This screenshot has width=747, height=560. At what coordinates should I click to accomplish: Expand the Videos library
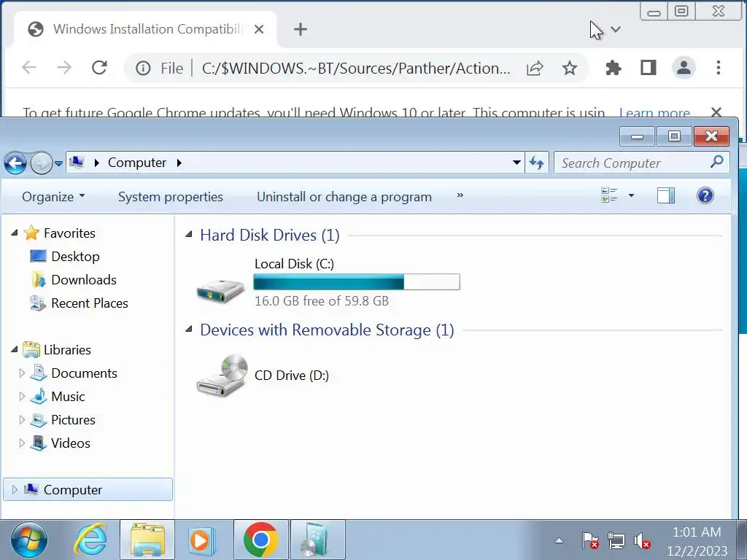coord(21,443)
